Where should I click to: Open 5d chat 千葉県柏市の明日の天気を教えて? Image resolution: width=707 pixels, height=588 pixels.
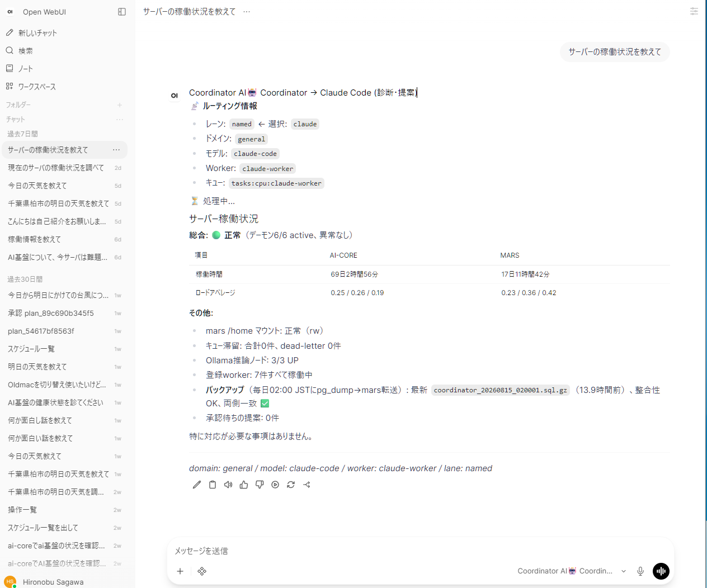tap(64, 203)
